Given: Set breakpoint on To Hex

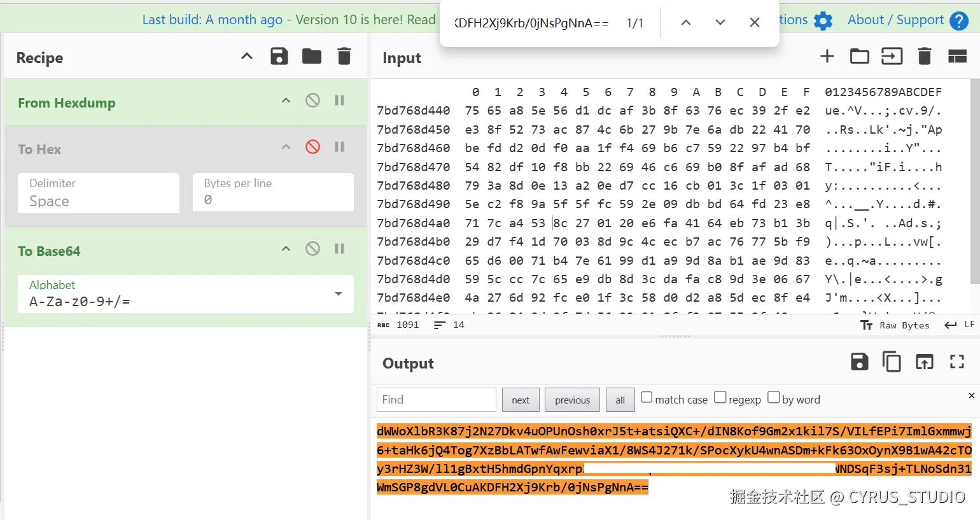Looking at the screenshot, I should (x=340, y=147).
